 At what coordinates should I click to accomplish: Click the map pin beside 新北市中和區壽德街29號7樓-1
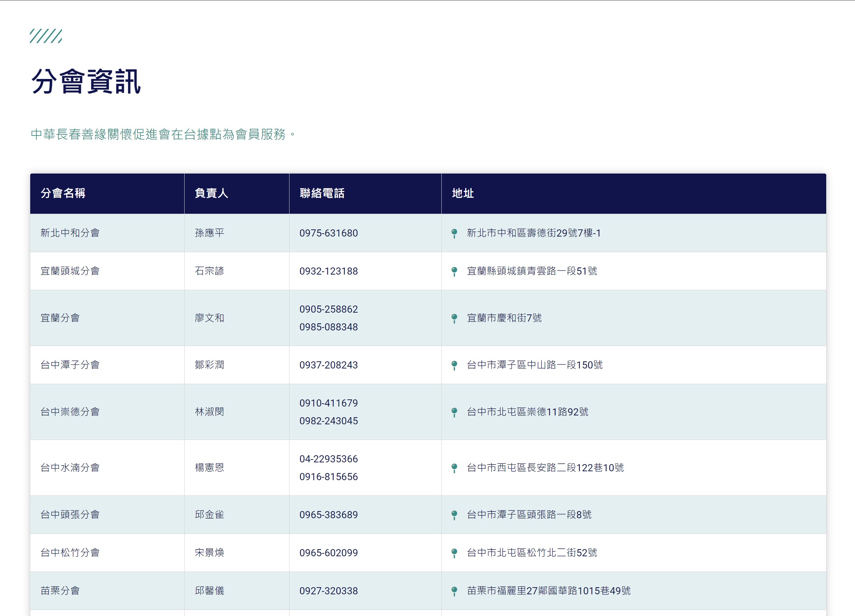pos(454,233)
